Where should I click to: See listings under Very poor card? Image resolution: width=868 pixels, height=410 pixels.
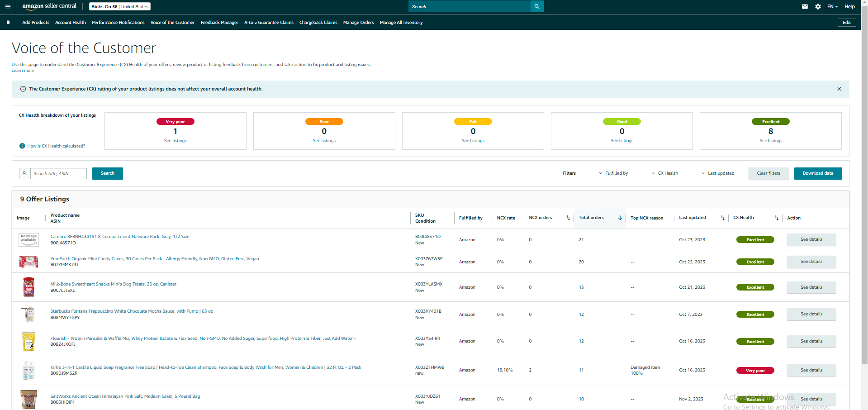pyautogui.click(x=175, y=141)
